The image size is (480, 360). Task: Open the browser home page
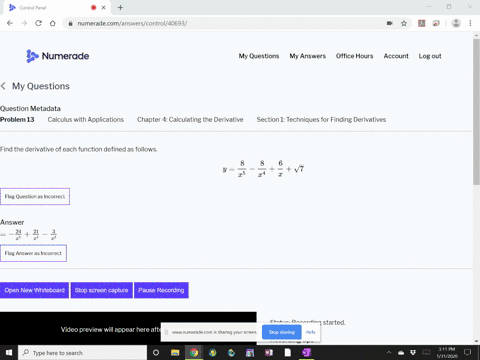53,23
